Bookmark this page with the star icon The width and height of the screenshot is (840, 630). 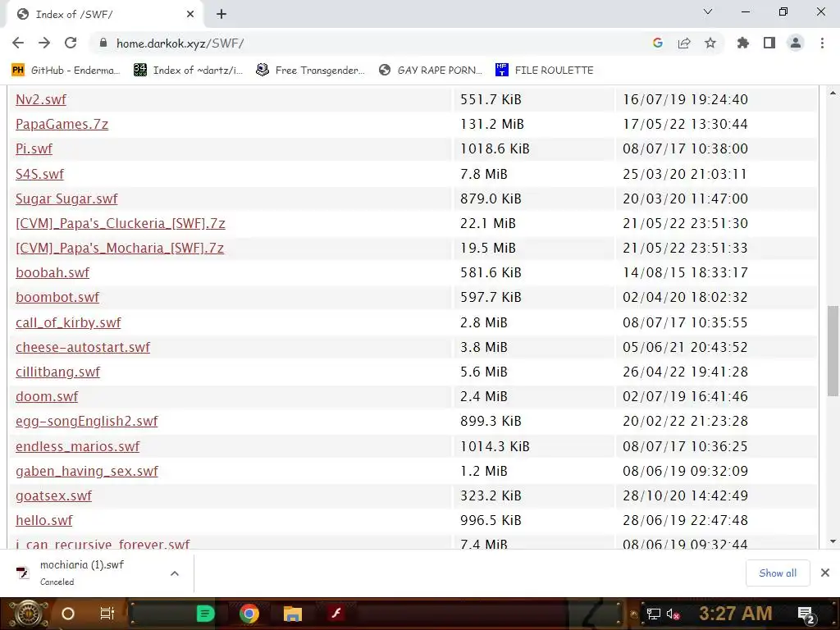[710, 43]
